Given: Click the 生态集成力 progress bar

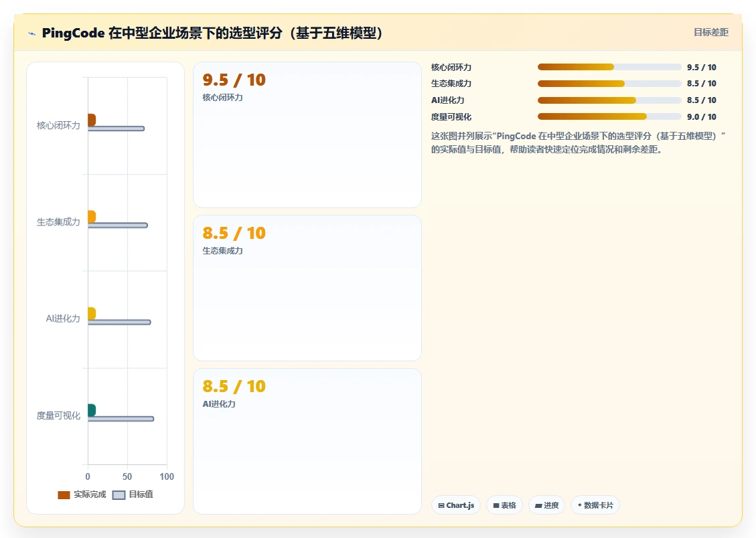Looking at the screenshot, I should (x=609, y=84).
